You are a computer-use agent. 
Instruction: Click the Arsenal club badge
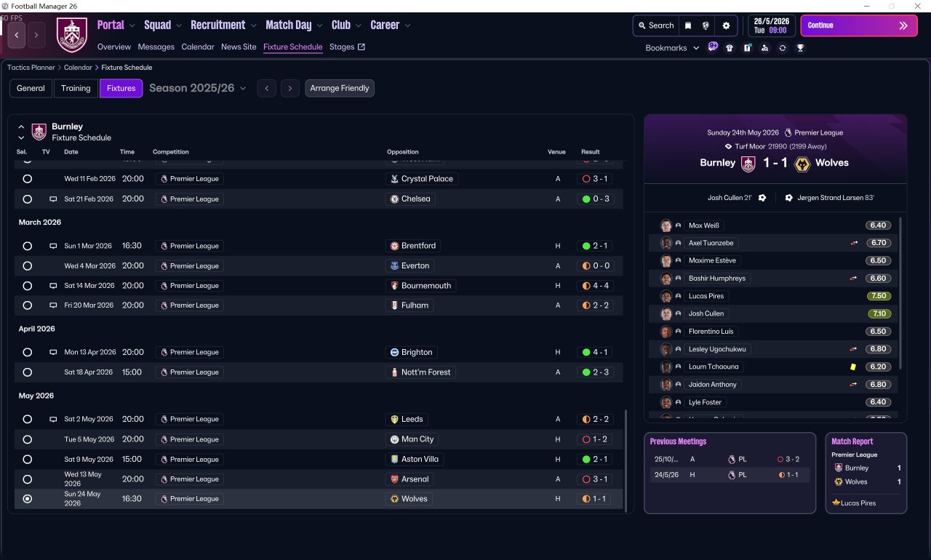point(394,479)
